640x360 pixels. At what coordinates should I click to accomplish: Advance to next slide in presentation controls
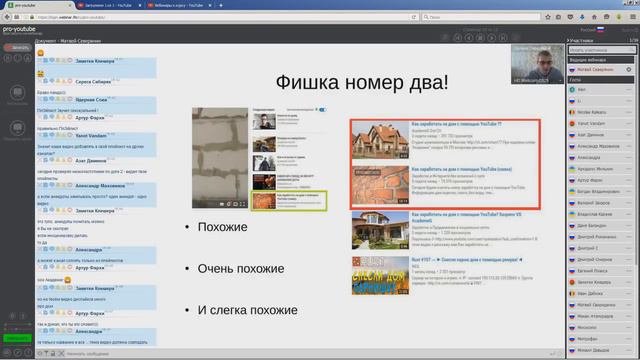(492, 38)
